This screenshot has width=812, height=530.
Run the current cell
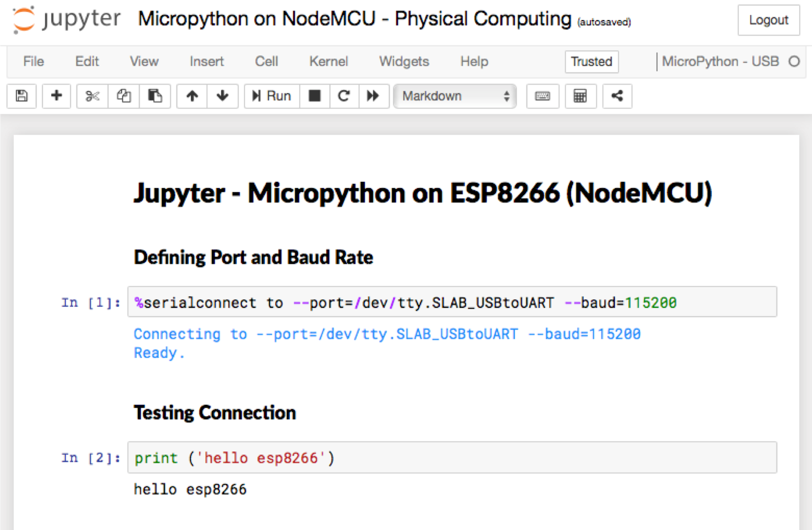click(271, 96)
